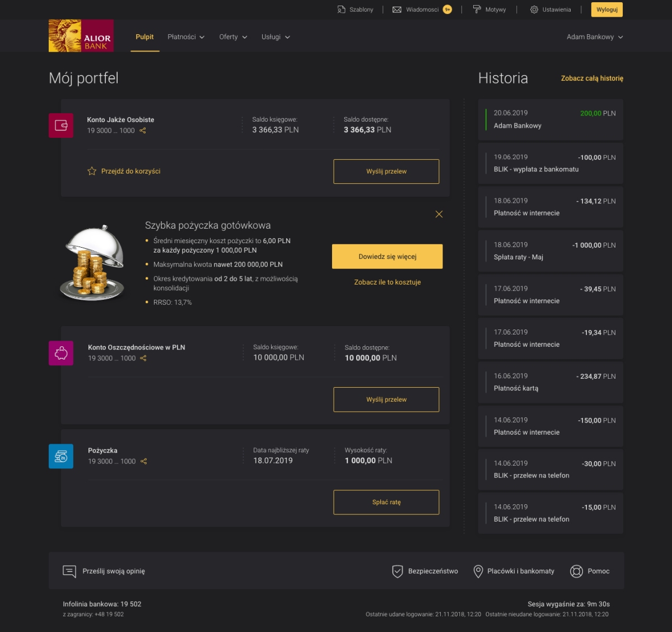
Task: Close the Szybka pożyczka gotówkowa offer banner
Action: pos(439,214)
